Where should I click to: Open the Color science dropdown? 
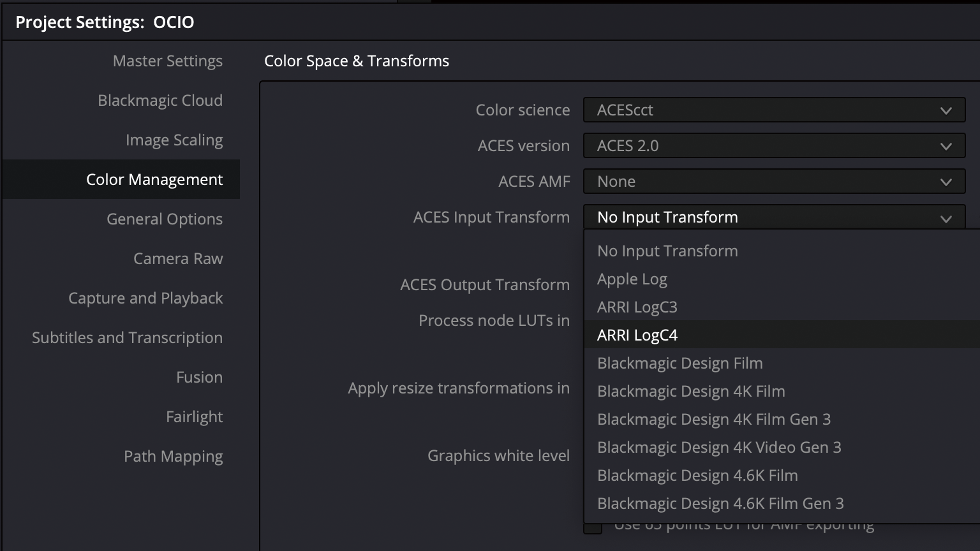774,110
